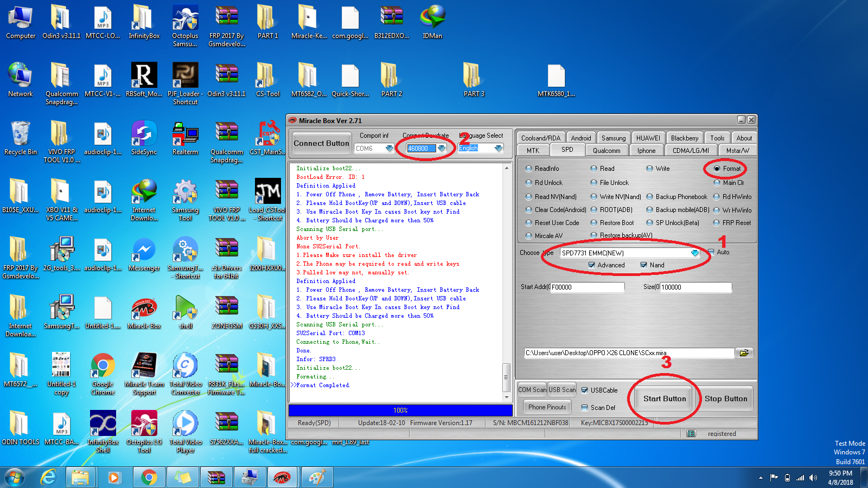Click the Connect Button
Image resolution: width=868 pixels, height=488 pixels.
[x=322, y=144]
